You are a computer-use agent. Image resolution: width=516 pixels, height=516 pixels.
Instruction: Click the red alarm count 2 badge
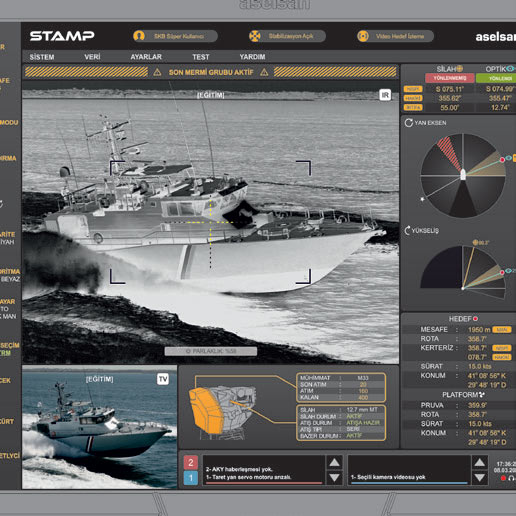(191, 462)
